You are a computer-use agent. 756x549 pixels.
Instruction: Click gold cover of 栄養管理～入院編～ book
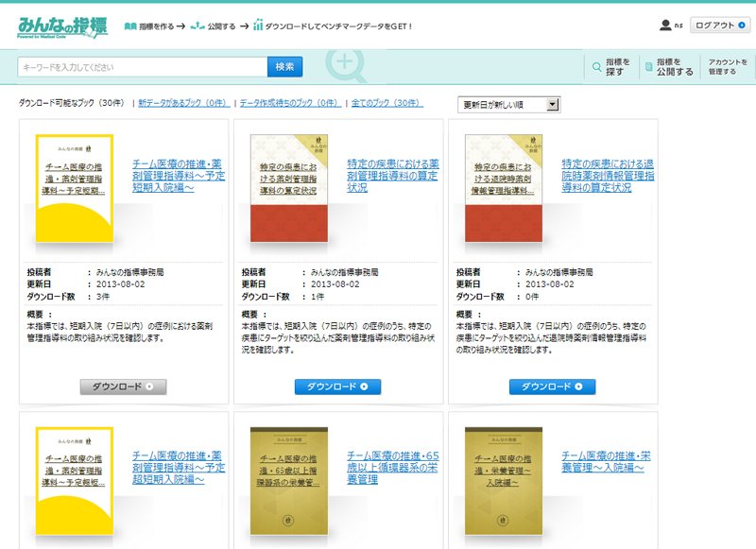(x=504, y=481)
